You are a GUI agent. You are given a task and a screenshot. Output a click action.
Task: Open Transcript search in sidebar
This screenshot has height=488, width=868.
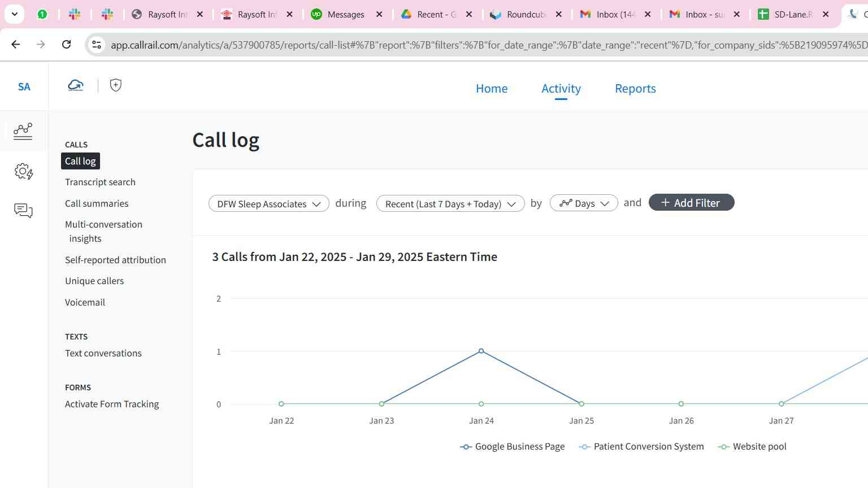coord(100,182)
